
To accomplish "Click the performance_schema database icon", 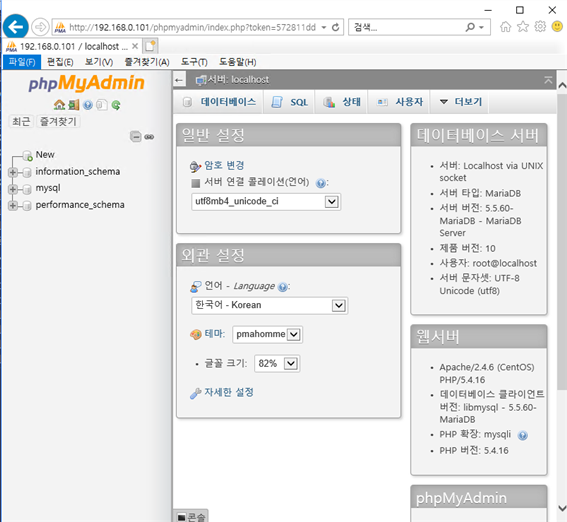I will 27,206.
